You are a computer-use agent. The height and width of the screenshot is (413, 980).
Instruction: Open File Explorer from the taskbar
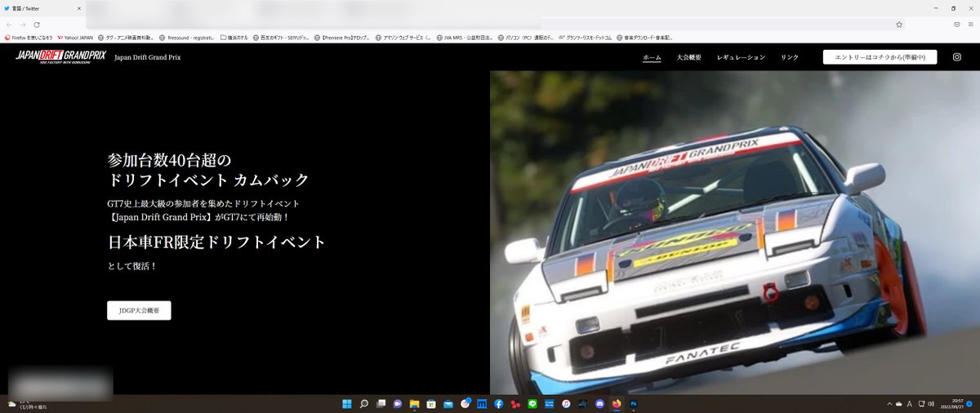pos(415,404)
